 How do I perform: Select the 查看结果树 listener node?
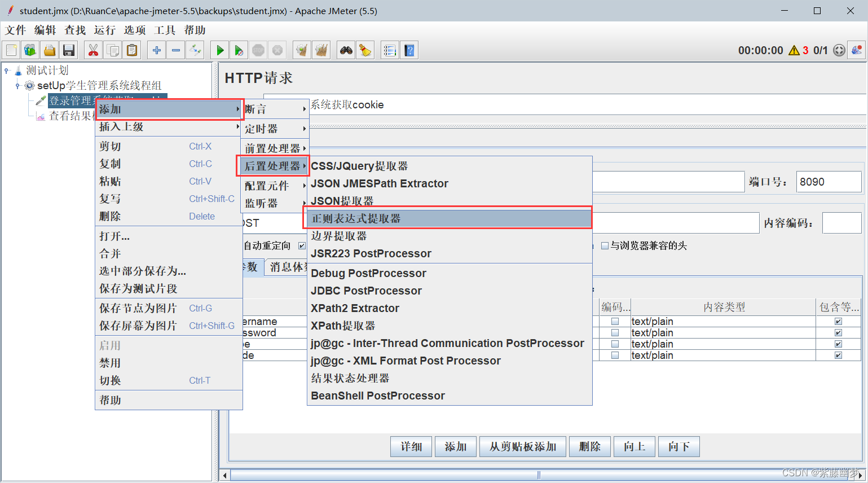(x=71, y=116)
